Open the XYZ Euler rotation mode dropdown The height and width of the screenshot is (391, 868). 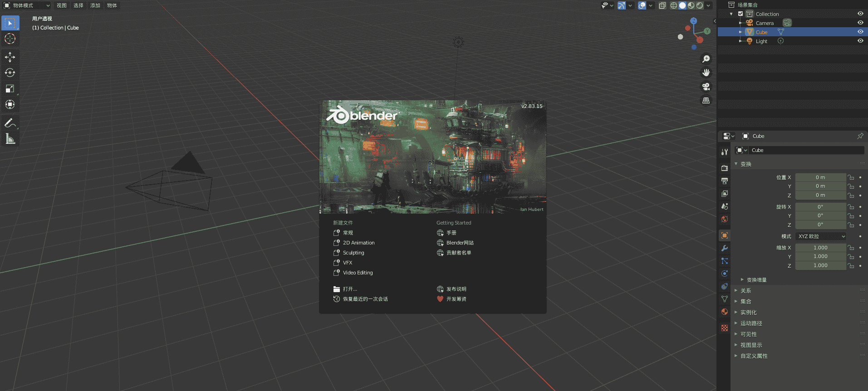pyautogui.click(x=821, y=236)
